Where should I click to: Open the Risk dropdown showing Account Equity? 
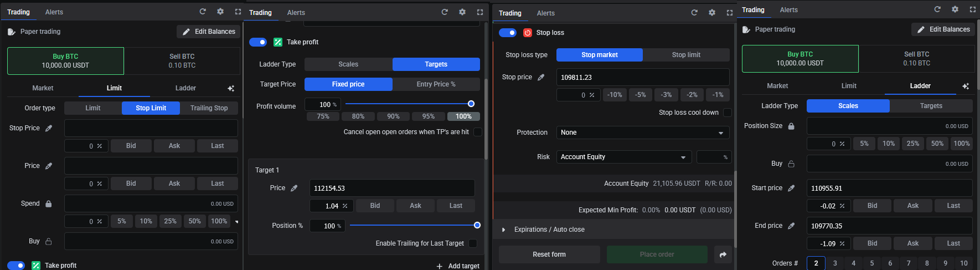pyautogui.click(x=624, y=157)
